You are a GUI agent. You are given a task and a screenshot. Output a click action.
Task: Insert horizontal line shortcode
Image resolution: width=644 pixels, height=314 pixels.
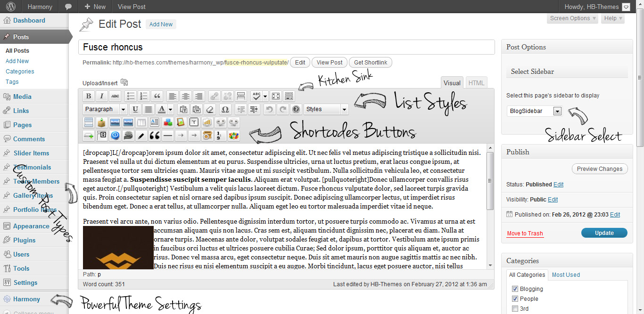click(168, 136)
